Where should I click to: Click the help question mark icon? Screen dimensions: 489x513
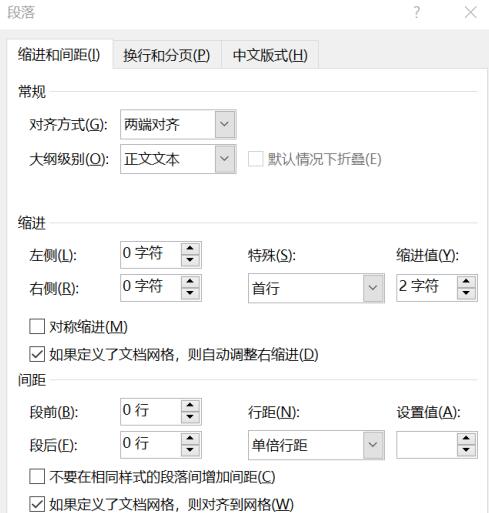[x=417, y=13]
